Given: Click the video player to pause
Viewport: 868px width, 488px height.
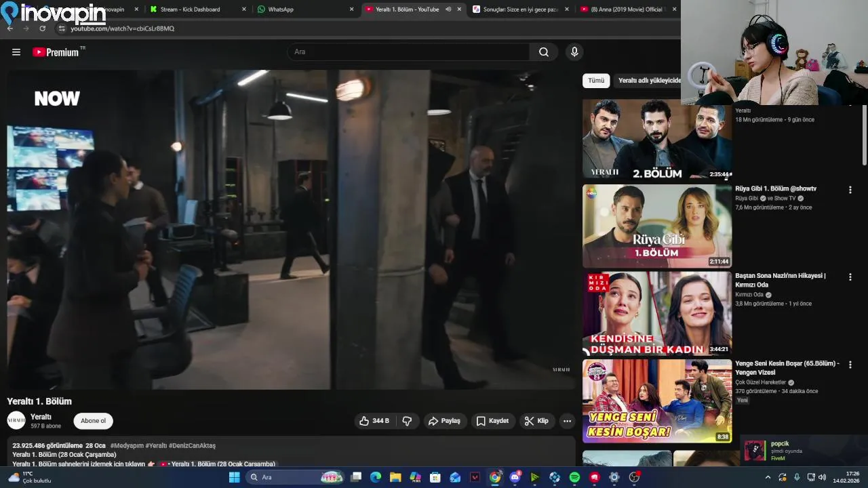Looking at the screenshot, I should coord(291,230).
